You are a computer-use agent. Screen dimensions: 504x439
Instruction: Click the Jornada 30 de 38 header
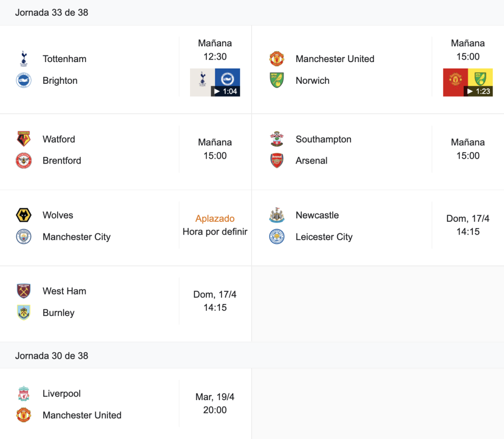(x=52, y=356)
